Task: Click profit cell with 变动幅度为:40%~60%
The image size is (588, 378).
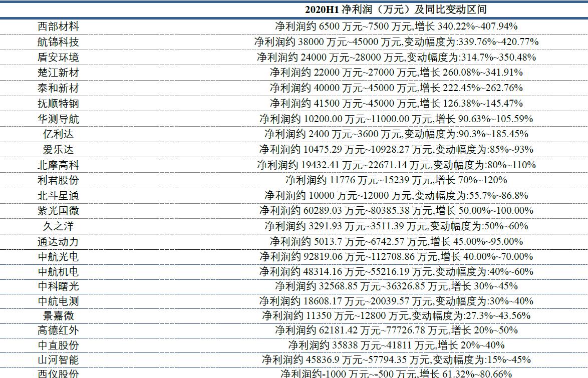Action: (x=396, y=271)
